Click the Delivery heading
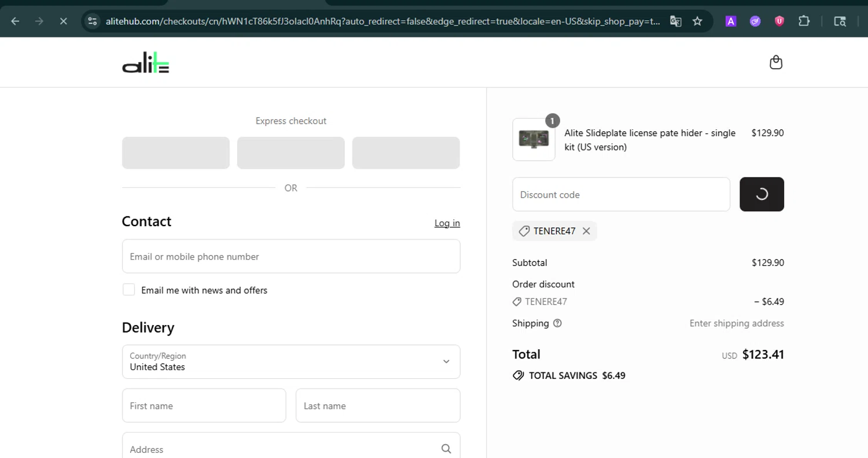868x458 pixels. pos(148,327)
